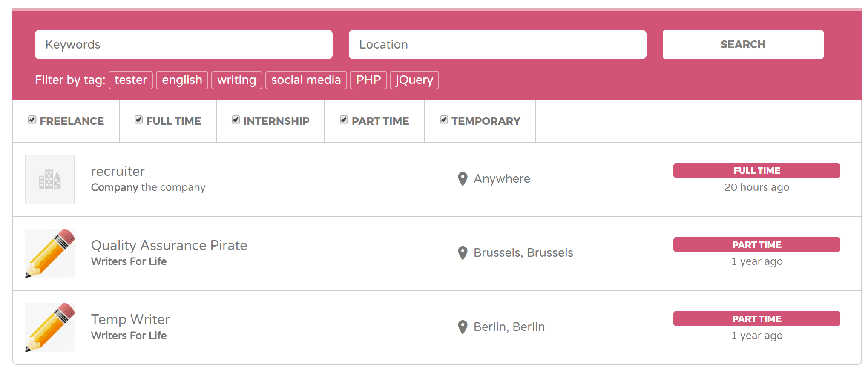Image resolution: width=868 pixels, height=373 pixels.
Task: Uncheck the Freelance job type checkbox
Action: [32, 120]
